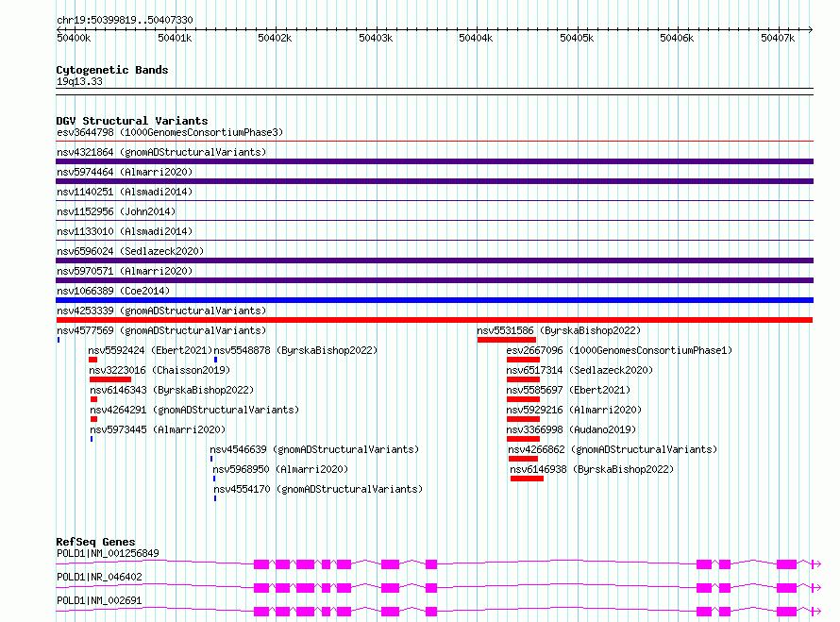840x622 pixels.
Task: Select nsv1133010 (Alsmadi2014) variant label
Action: (x=125, y=231)
